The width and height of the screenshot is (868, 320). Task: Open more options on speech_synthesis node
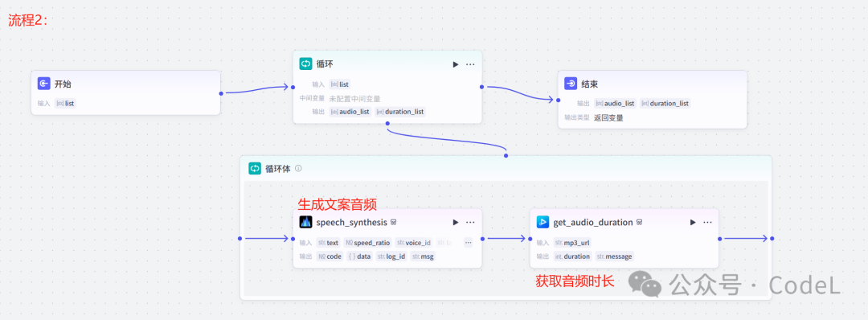pyautogui.click(x=470, y=222)
